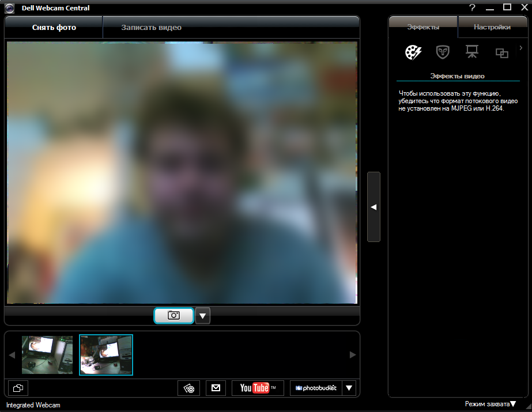Open the multi-photo gallery icon at bottom-left
This screenshot has width=532, height=412.
[18, 388]
